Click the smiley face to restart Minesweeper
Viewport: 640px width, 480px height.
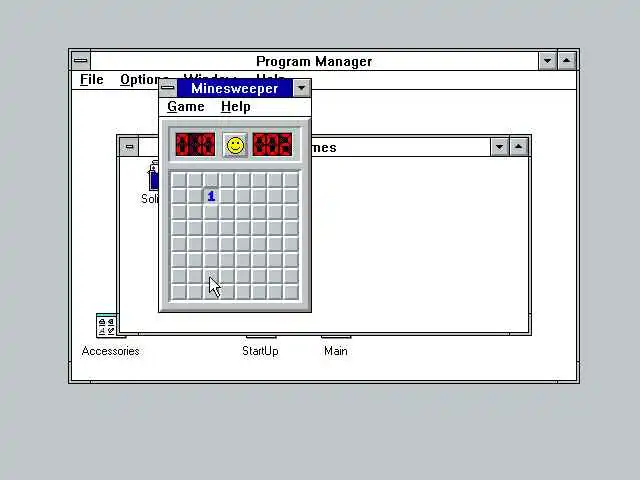pos(235,145)
